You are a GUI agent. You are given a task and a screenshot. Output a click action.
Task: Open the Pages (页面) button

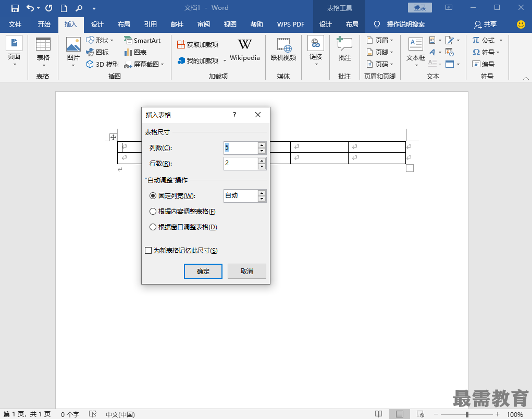pos(14,52)
